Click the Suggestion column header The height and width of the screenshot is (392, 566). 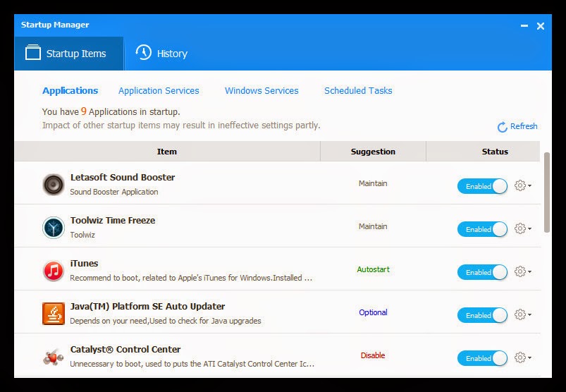[x=373, y=152]
